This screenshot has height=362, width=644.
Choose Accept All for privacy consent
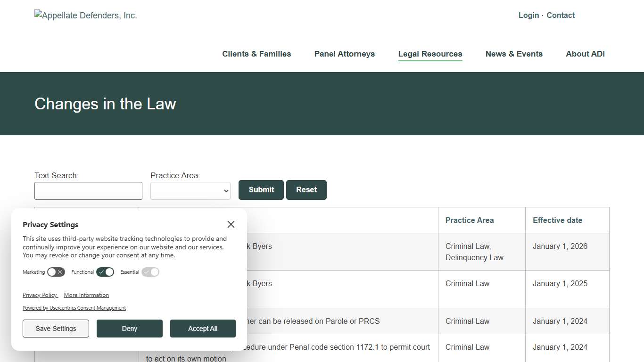pyautogui.click(x=203, y=329)
